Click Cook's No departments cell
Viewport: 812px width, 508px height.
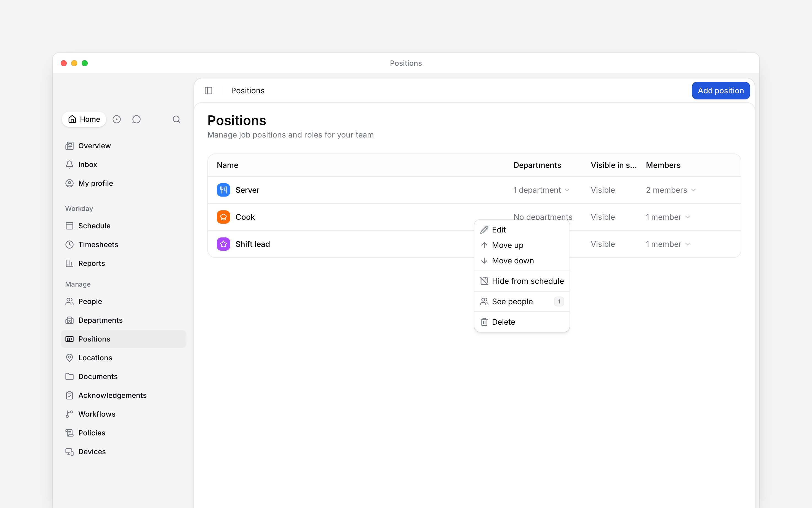tap(543, 216)
